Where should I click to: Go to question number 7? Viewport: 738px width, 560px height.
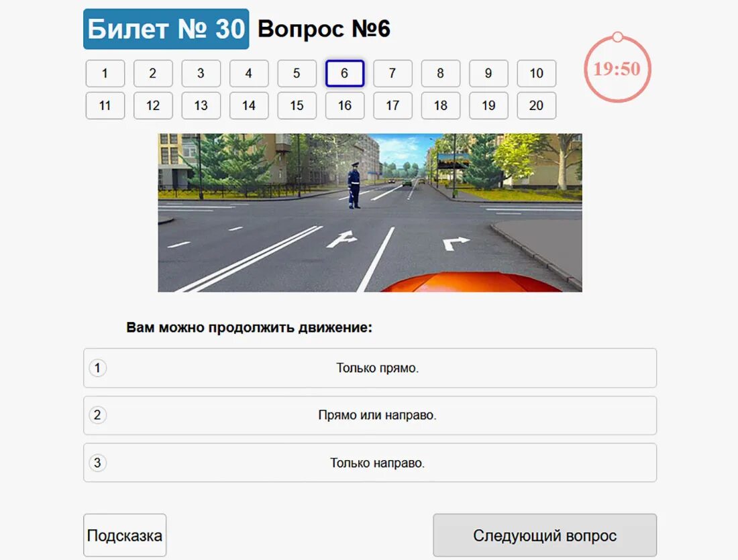point(392,73)
